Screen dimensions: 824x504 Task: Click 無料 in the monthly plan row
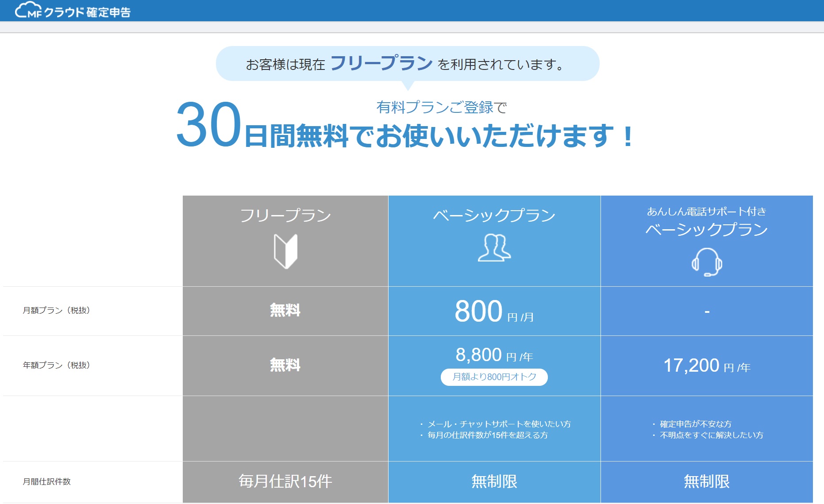(285, 310)
